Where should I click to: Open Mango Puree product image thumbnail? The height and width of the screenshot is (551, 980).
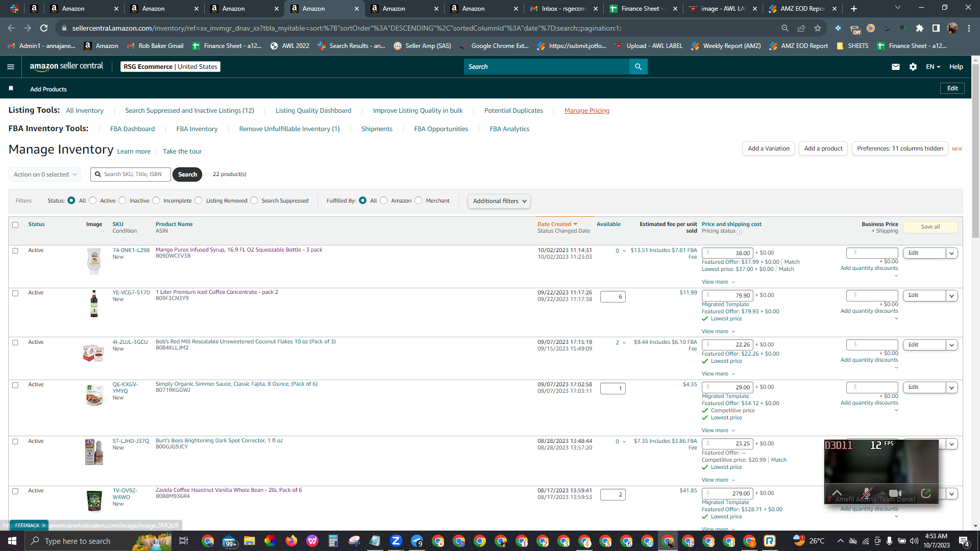(x=94, y=261)
